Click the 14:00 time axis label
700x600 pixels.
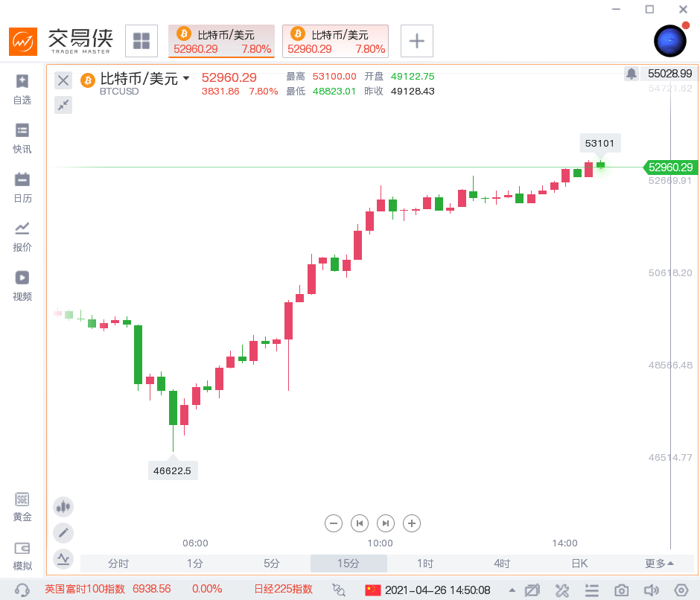click(564, 543)
